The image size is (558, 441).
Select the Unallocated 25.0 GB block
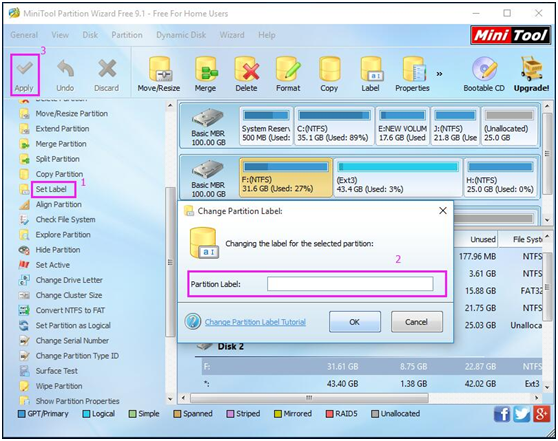509,126
